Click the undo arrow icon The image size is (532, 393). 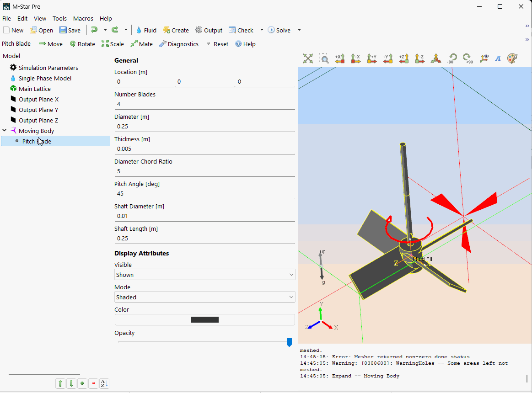94,30
